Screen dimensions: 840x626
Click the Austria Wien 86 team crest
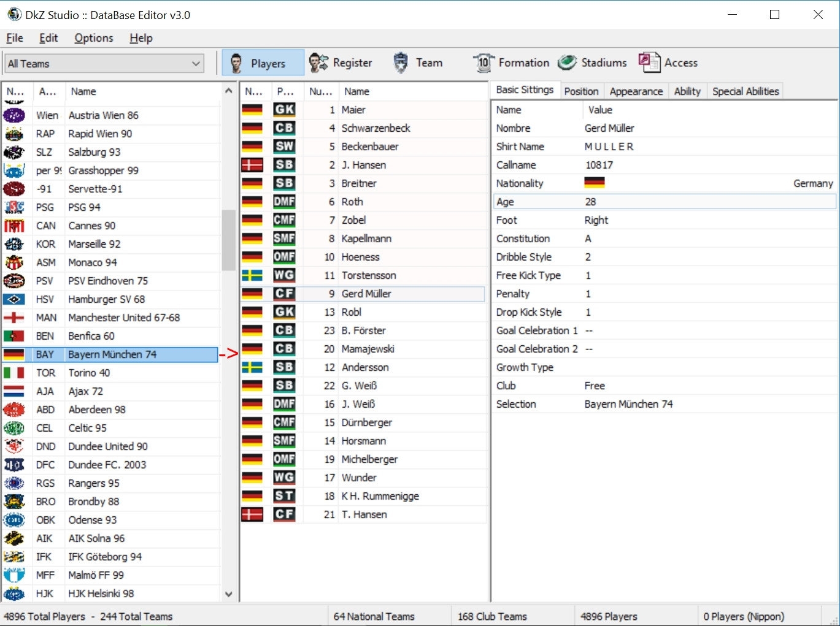[x=14, y=115]
